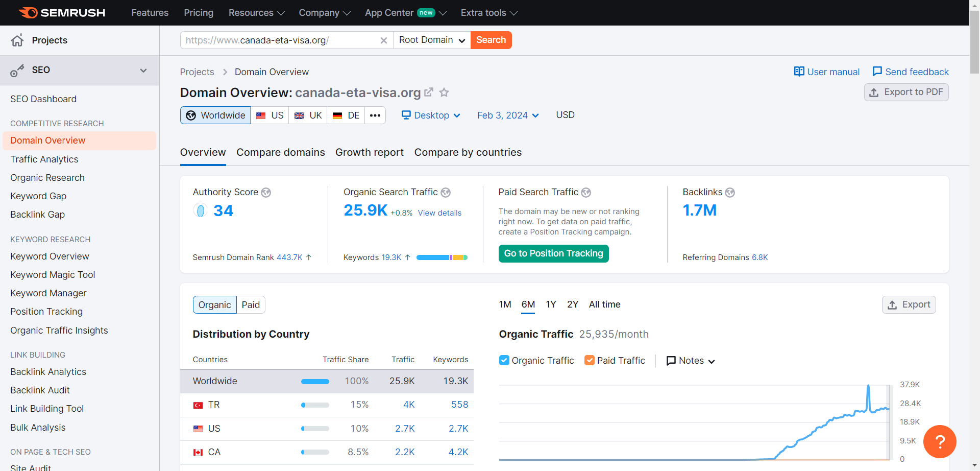Switch to the Growth report tab
The image size is (980, 471).
(x=370, y=152)
